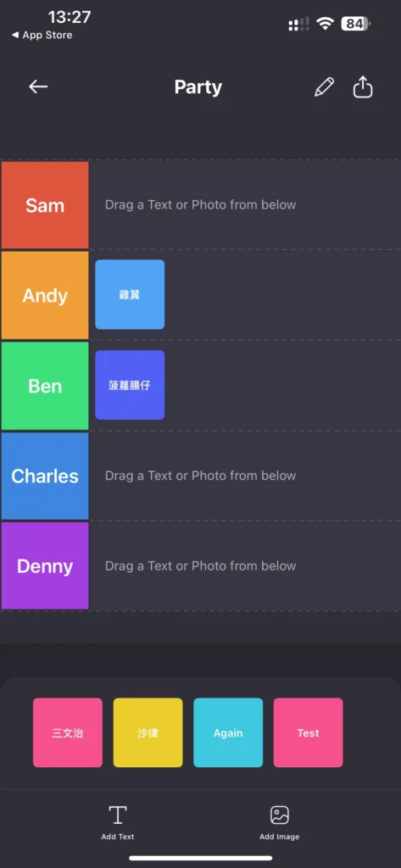Screen dimensions: 401x868
Task: Select the yellow 沙律 tile
Action: 148,732
